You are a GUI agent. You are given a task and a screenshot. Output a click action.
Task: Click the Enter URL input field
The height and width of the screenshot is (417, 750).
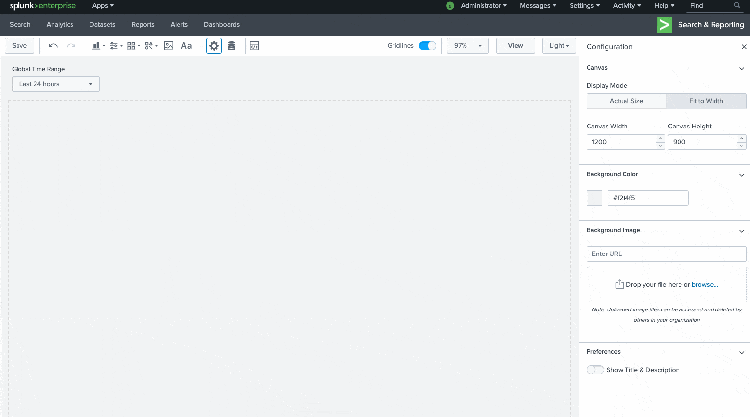665,253
